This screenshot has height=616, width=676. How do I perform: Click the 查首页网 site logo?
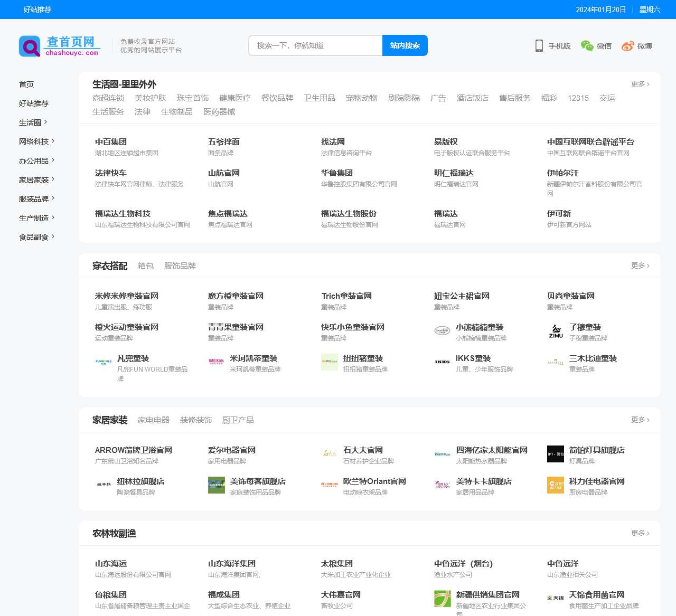[59, 46]
